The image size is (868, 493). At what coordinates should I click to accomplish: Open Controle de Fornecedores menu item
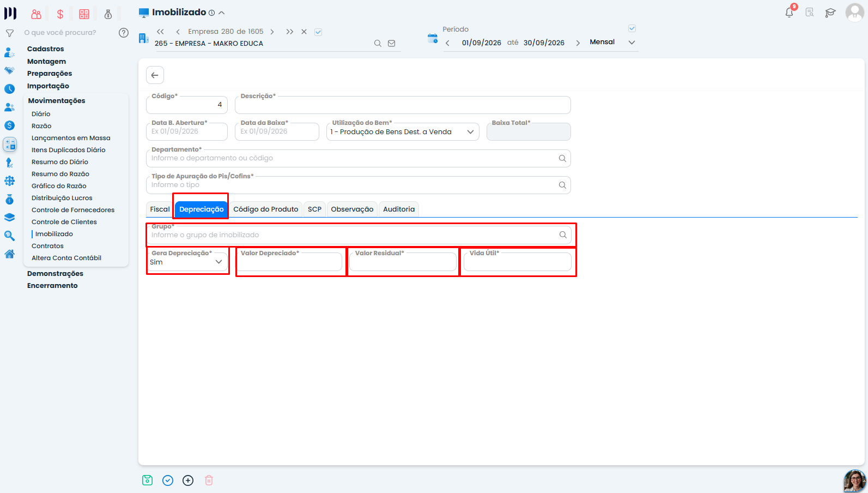tap(73, 210)
